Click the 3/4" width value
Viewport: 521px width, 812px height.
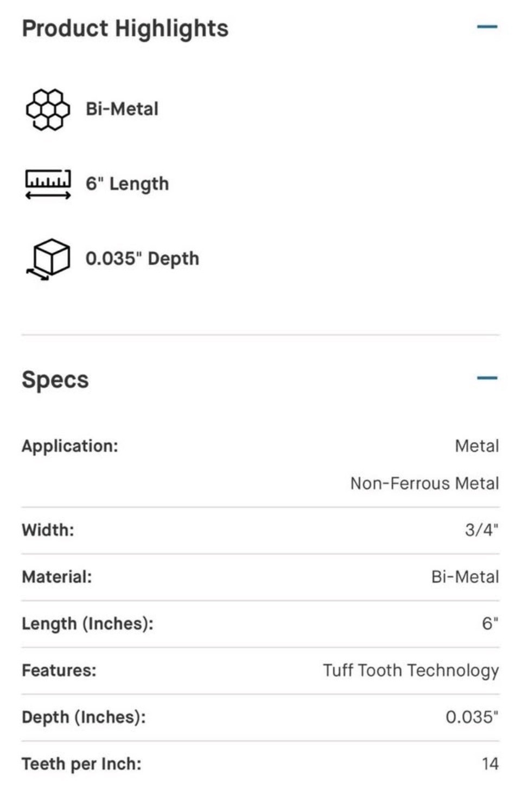click(x=482, y=530)
